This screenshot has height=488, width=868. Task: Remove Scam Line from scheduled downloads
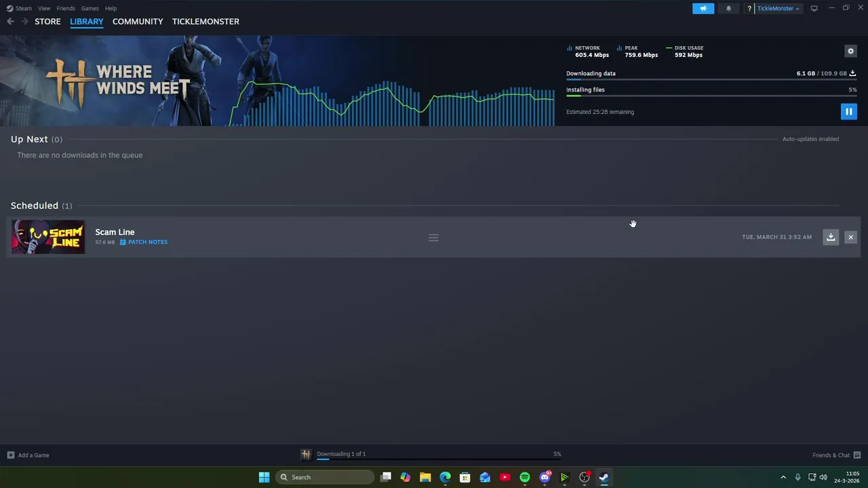tap(850, 237)
